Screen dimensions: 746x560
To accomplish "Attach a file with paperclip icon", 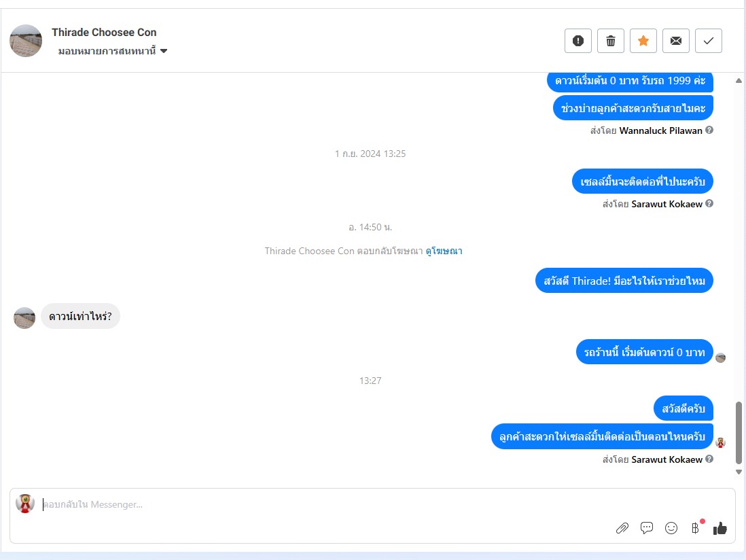I will pyautogui.click(x=622, y=528).
